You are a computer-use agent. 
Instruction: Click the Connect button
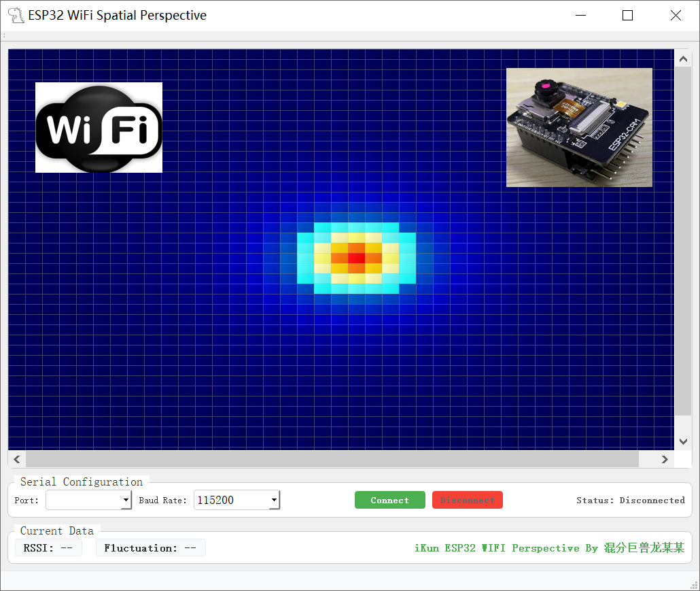click(389, 500)
